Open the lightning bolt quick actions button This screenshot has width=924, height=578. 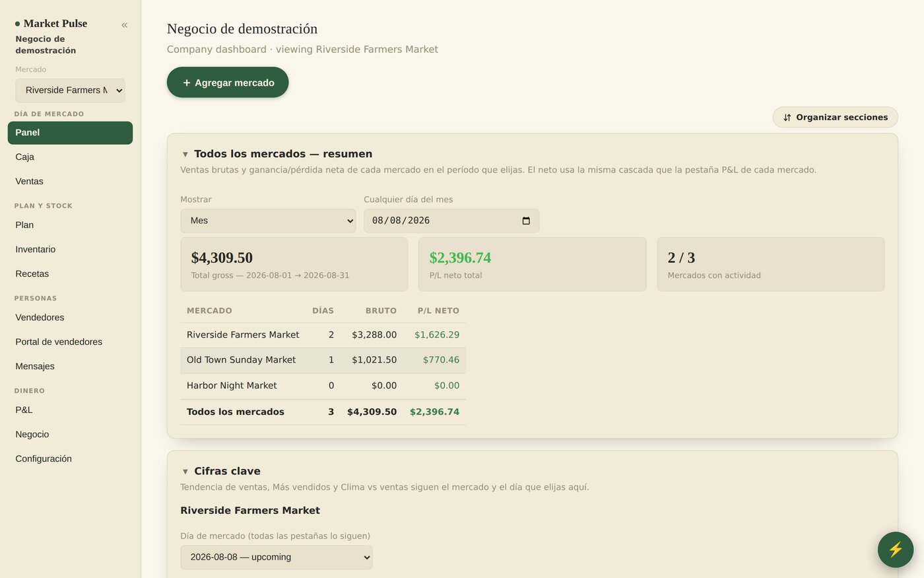(896, 550)
